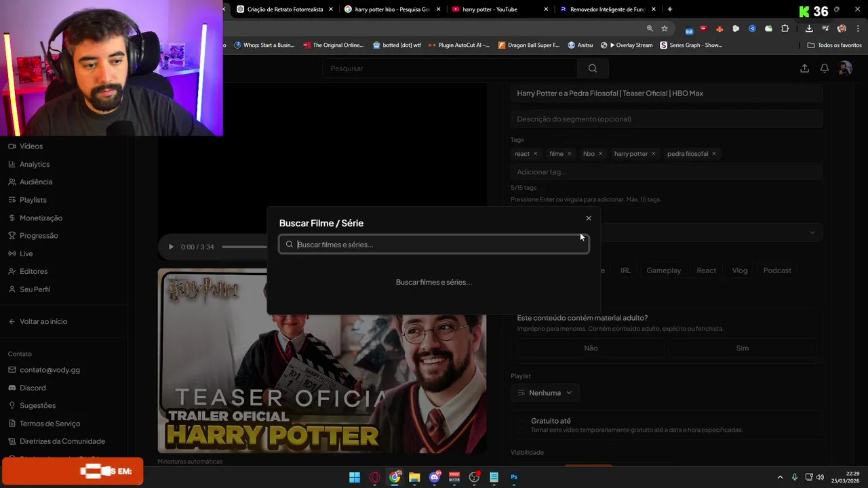Select the Vlog category chip
The image size is (868, 488).
pyautogui.click(x=740, y=270)
